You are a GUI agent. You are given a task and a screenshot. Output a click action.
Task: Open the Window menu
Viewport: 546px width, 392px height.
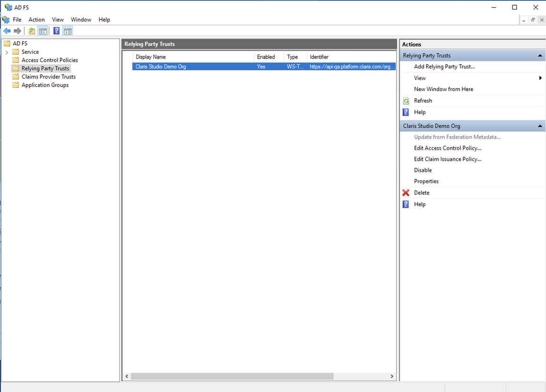click(x=81, y=20)
